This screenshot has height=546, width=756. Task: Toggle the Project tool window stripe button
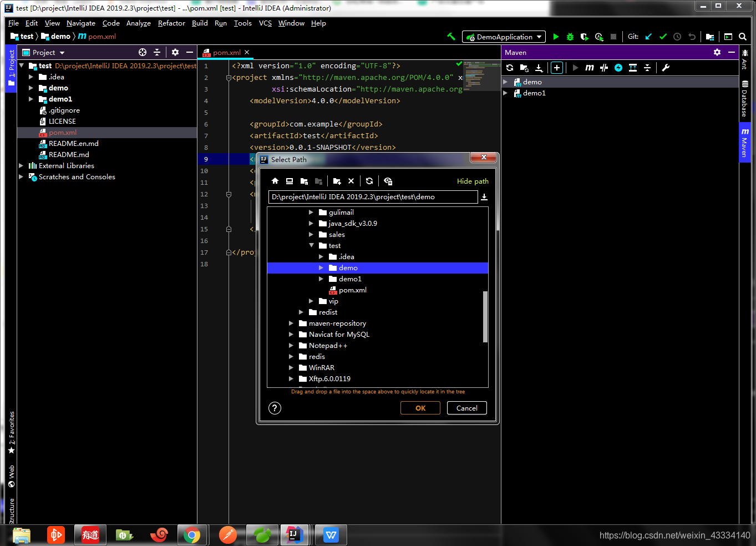point(11,68)
